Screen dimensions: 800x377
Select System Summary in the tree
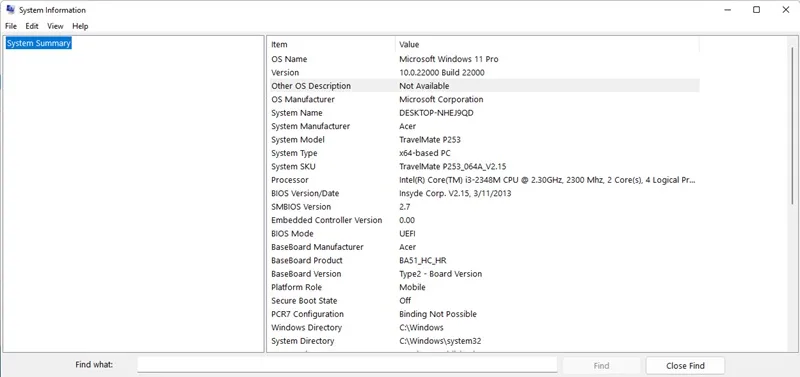point(38,43)
